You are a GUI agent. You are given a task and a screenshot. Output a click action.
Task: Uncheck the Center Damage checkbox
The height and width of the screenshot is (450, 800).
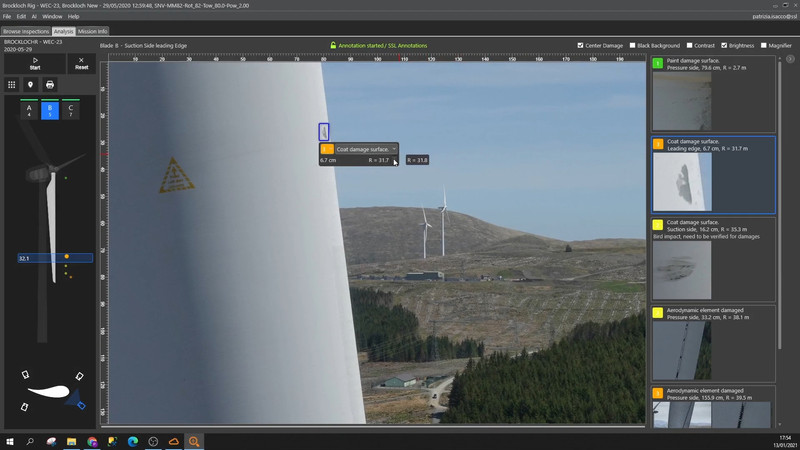coord(581,45)
